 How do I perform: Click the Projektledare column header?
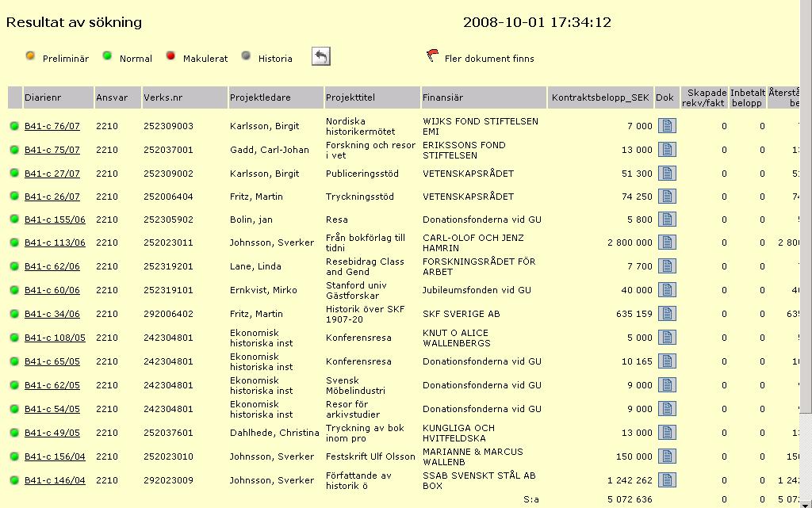click(x=276, y=97)
